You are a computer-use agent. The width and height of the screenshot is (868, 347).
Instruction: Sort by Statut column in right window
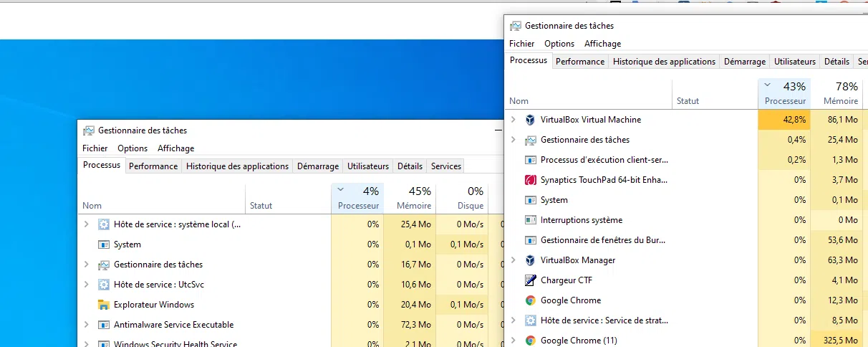[715, 94]
